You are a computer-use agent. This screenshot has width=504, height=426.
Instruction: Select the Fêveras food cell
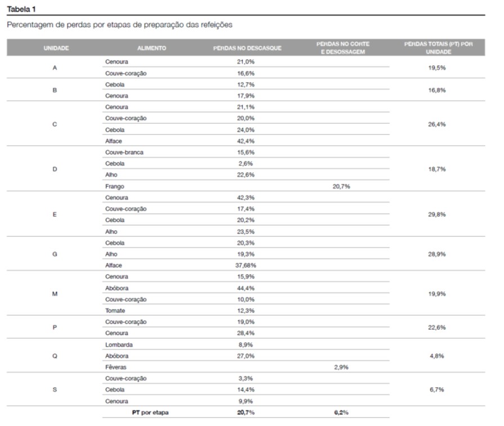click(x=115, y=367)
